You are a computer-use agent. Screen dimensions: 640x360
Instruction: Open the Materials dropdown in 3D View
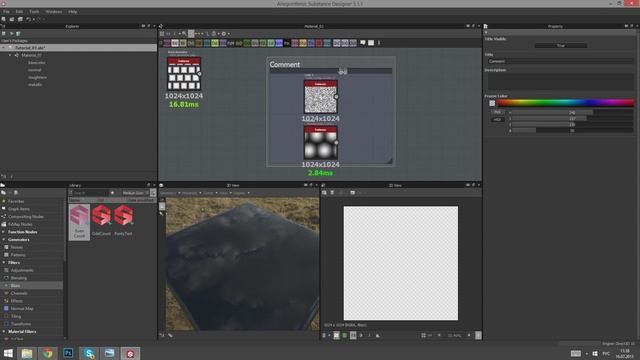click(x=191, y=193)
